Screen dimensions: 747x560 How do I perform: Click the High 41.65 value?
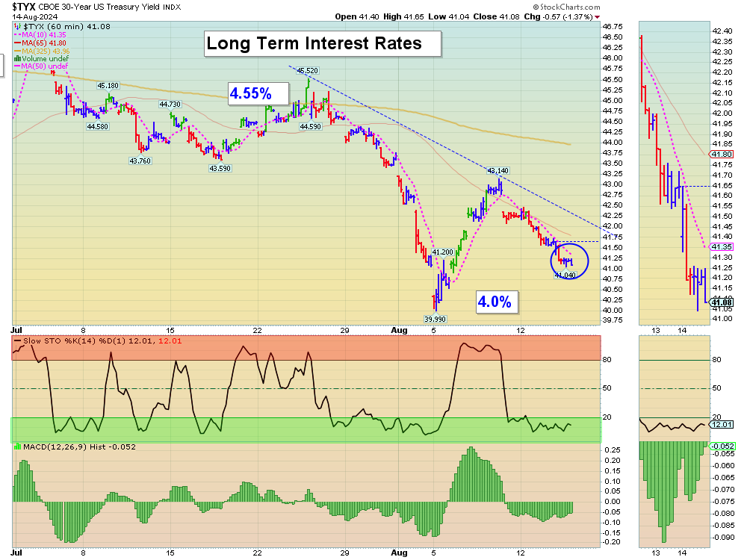(x=403, y=16)
